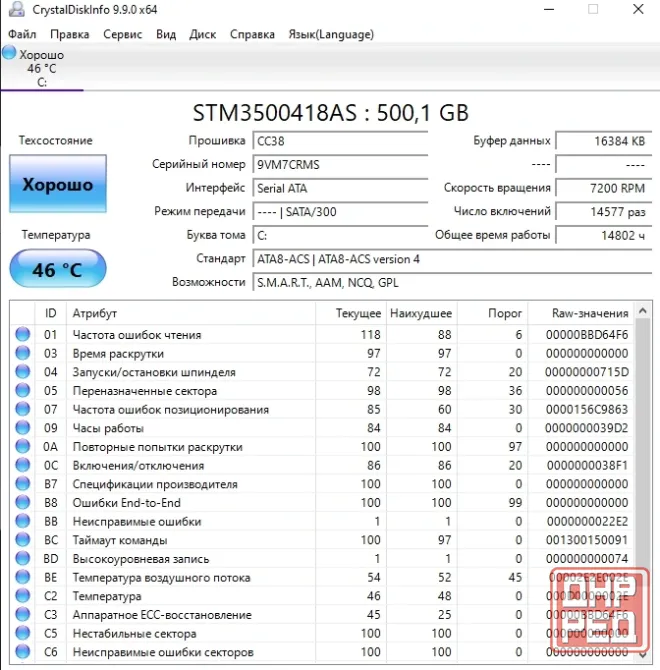Screen dimensions: 660x670
Task: Click raw value 00000BBD64F6 of attribute 01
Action: coord(587,335)
